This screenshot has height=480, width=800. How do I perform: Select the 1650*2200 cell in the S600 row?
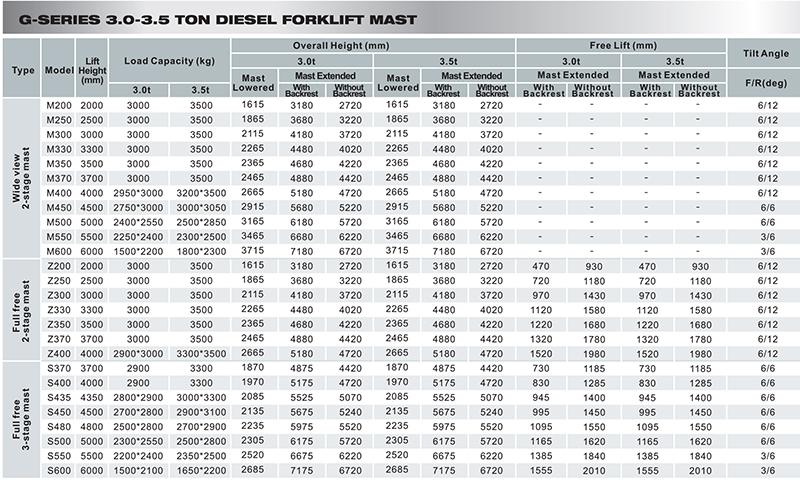[x=201, y=471]
